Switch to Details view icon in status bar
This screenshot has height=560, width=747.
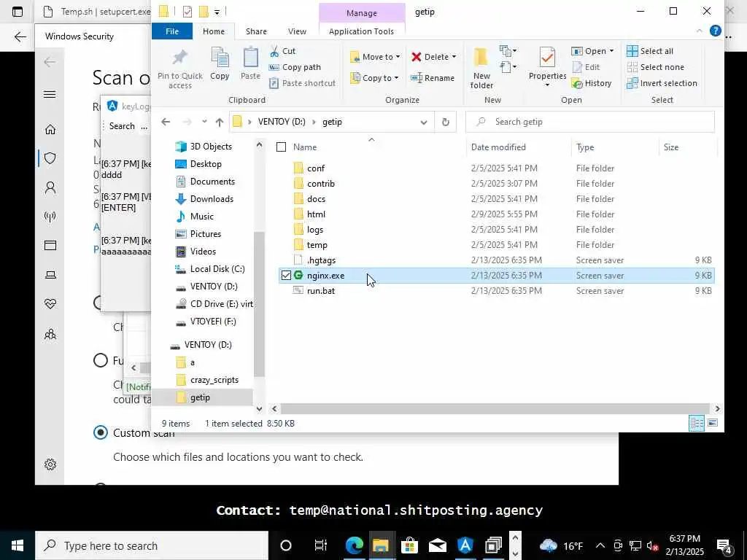pos(697,424)
